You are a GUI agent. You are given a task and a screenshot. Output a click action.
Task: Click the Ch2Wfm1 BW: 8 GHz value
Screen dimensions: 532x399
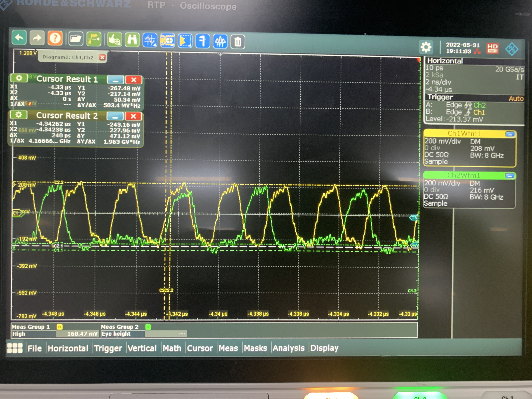pos(486,197)
